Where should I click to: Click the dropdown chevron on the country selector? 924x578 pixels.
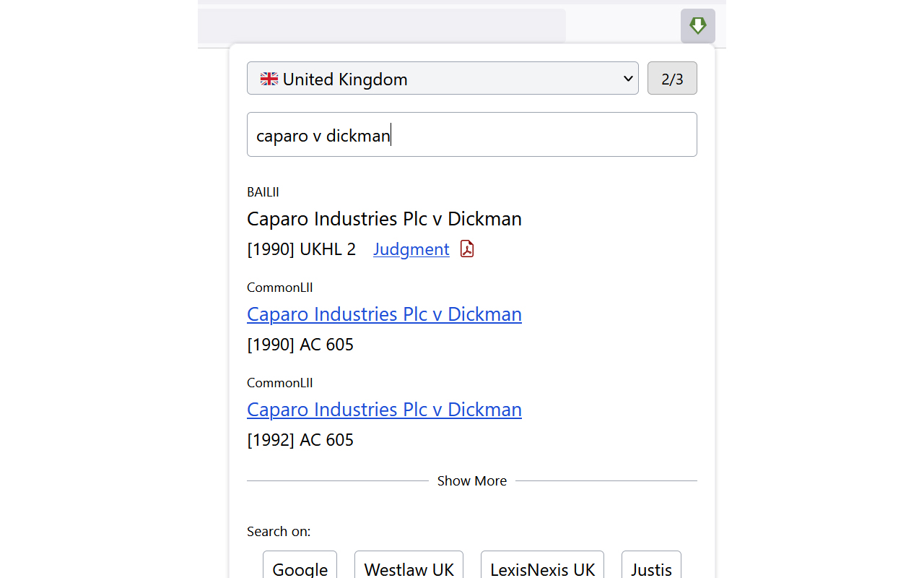(x=627, y=78)
